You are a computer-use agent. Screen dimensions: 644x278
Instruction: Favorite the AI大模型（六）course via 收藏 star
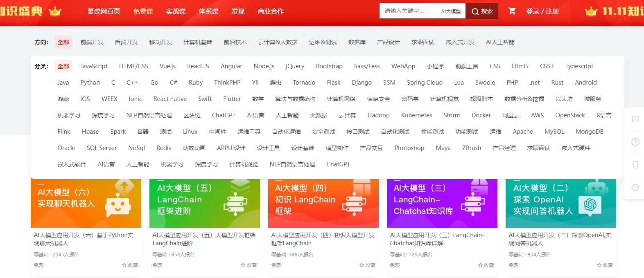tap(130, 265)
